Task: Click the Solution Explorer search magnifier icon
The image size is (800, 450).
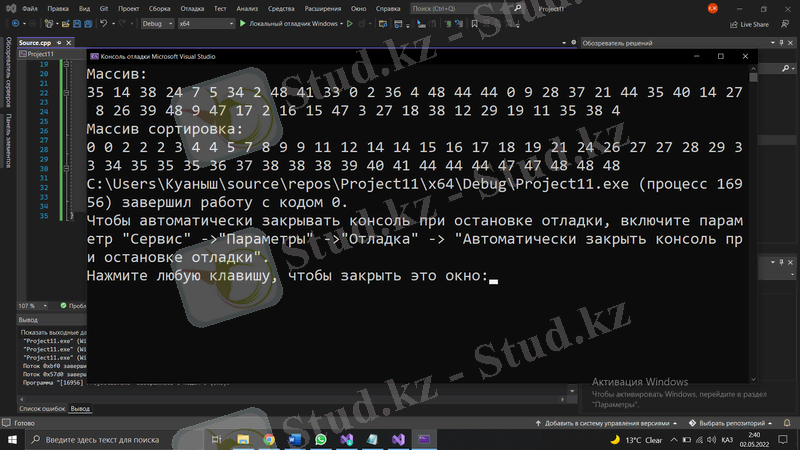Action: pyautogui.click(x=786, y=68)
